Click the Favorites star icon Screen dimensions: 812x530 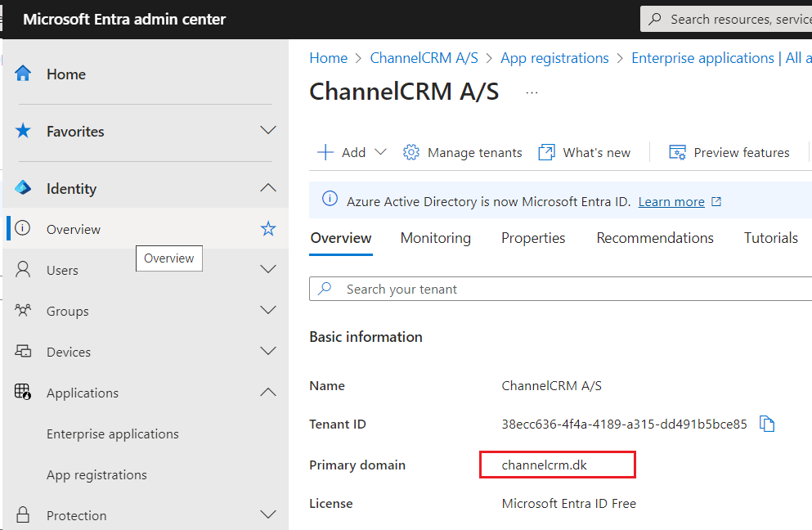coord(23,131)
